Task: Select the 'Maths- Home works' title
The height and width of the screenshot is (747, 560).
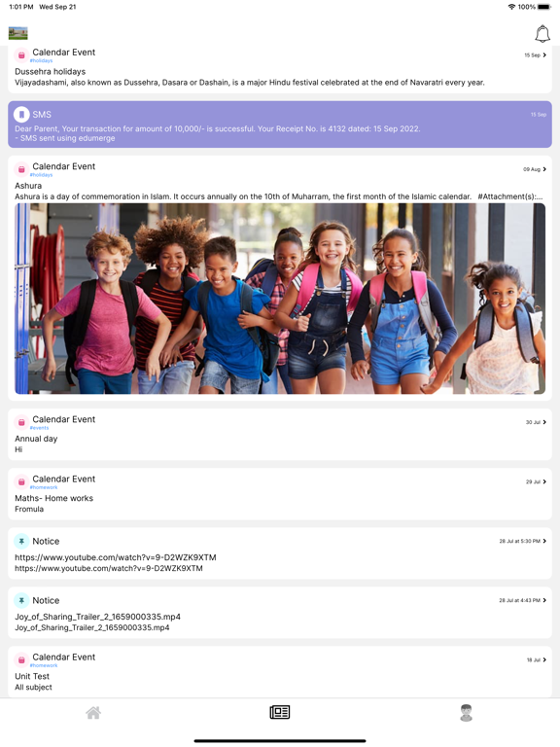Action: [x=53, y=498]
